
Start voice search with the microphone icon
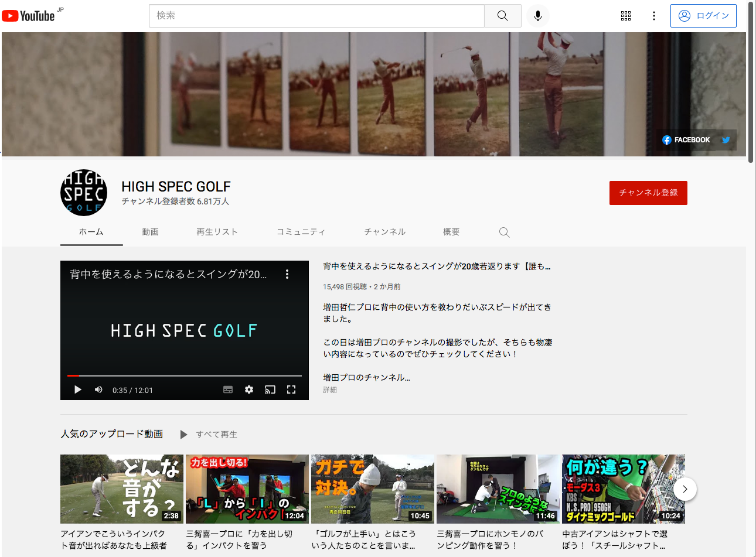click(x=538, y=16)
